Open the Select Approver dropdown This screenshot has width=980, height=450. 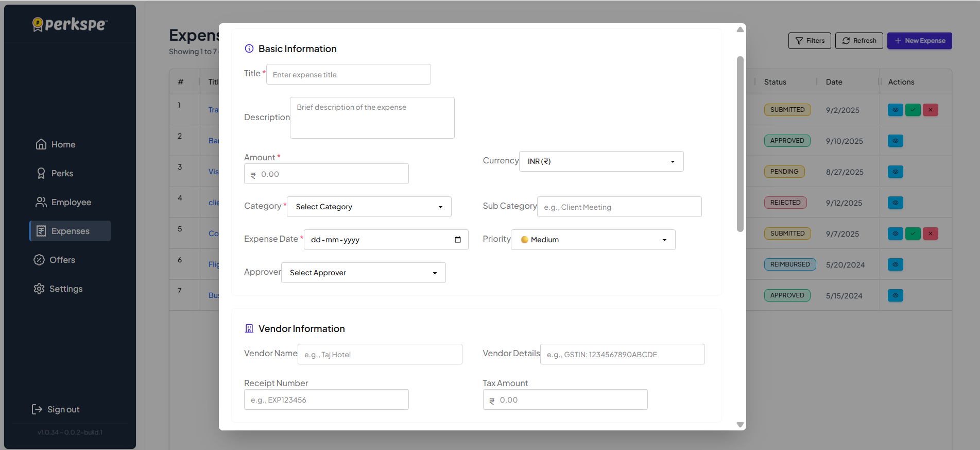coord(363,273)
